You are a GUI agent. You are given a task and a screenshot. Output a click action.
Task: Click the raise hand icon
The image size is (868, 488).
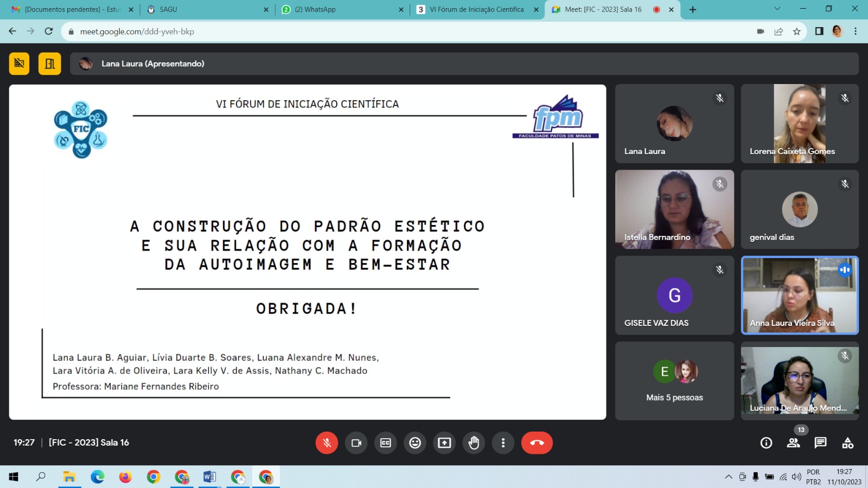tap(474, 443)
